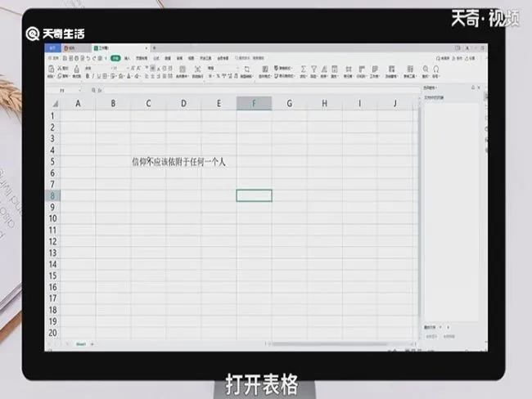Switch to the Review ribbon tab
Screen dimensions: 532x399
pos(179,58)
